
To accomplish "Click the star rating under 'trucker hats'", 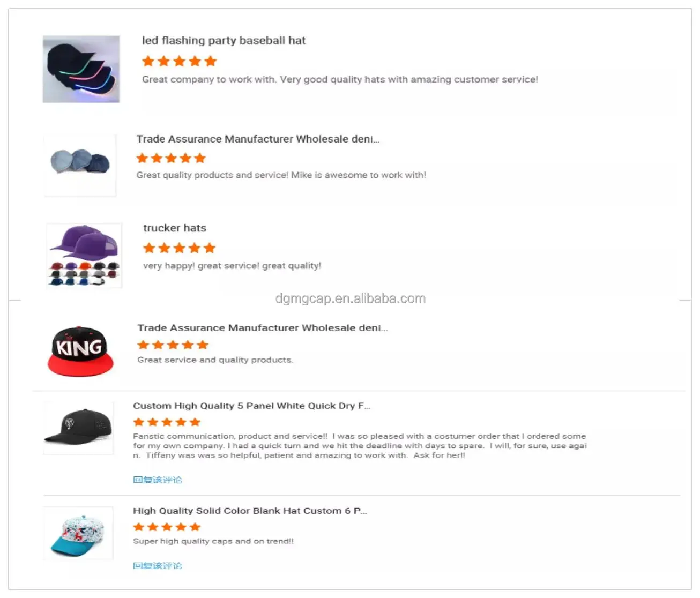I will (179, 248).
